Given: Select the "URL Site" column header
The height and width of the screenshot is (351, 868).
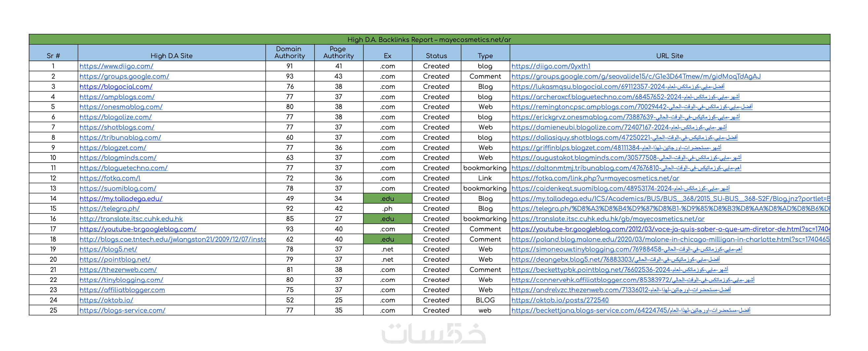Looking at the screenshot, I should coord(670,53).
